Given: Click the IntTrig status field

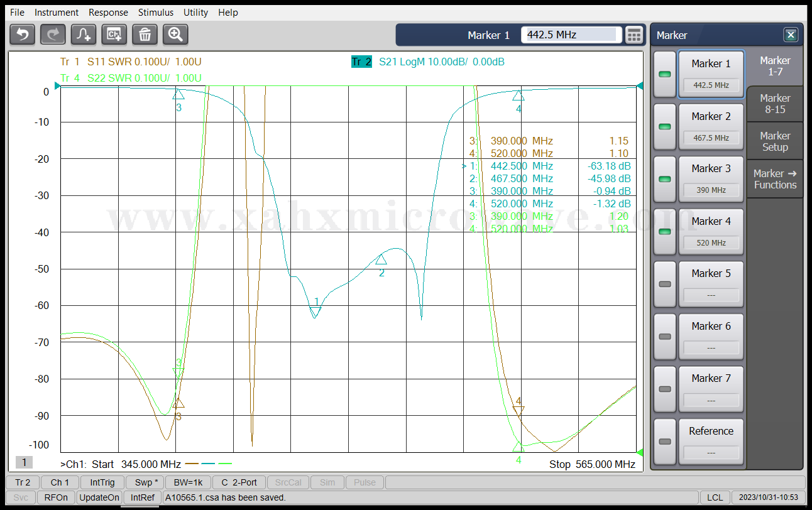Looking at the screenshot, I should click(x=102, y=482).
